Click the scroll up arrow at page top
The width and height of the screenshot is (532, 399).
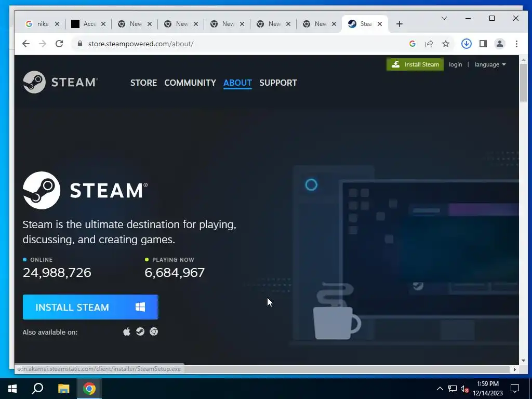point(523,60)
